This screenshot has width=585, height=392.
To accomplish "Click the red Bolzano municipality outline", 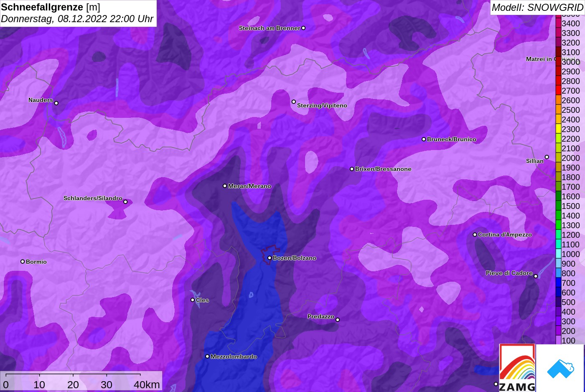I will pyautogui.click(x=270, y=255).
